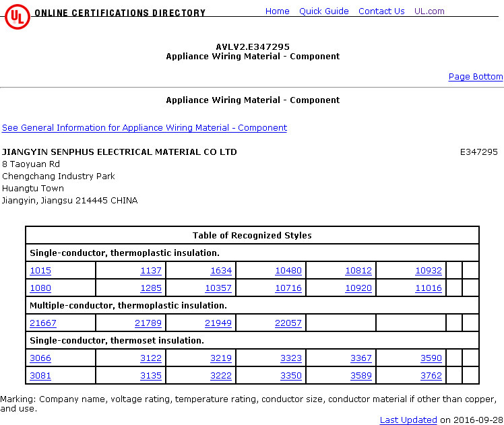This screenshot has height=425, width=504.
Task: Open style 11016 link
Action: point(429,288)
